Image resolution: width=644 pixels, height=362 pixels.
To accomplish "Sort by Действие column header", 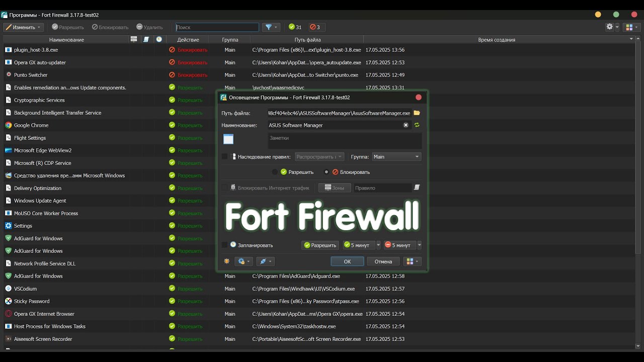I will (188, 39).
